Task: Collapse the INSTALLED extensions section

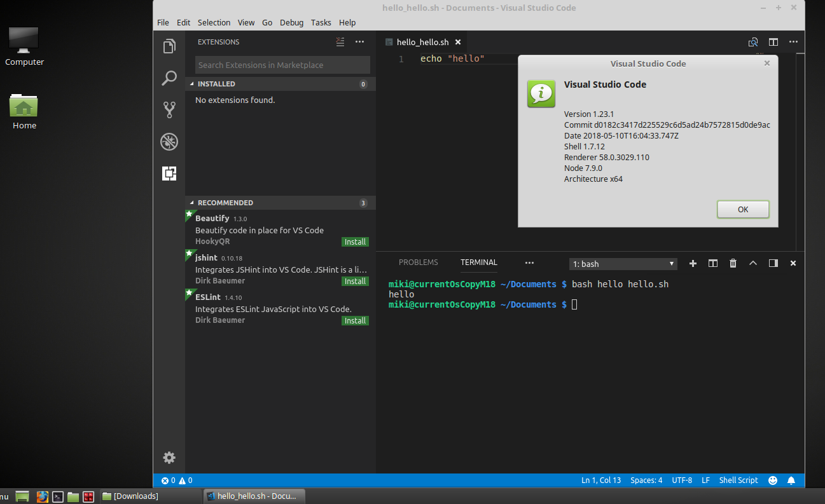Action: [216, 83]
